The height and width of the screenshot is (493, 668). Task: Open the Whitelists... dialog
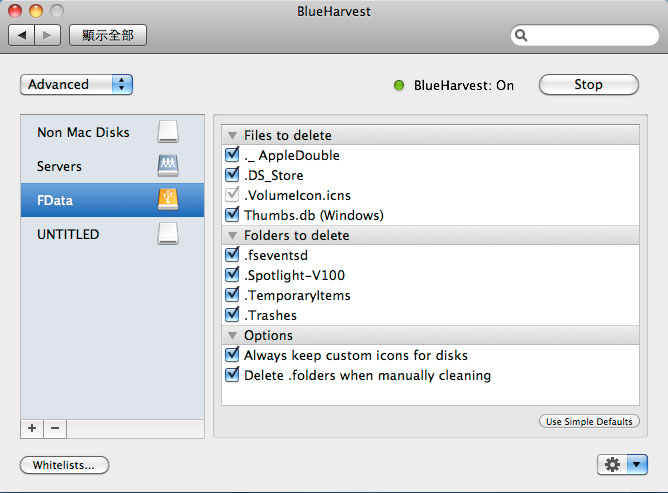(x=64, y=465)
